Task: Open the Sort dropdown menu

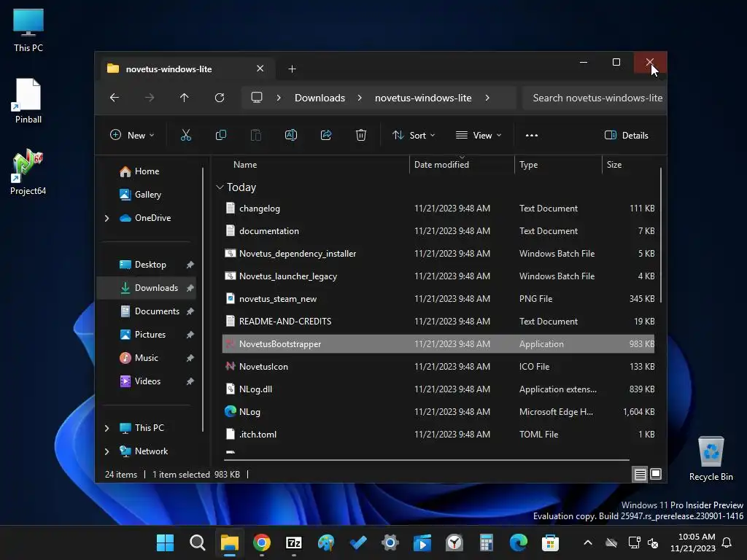Action: tap(414, 135)
